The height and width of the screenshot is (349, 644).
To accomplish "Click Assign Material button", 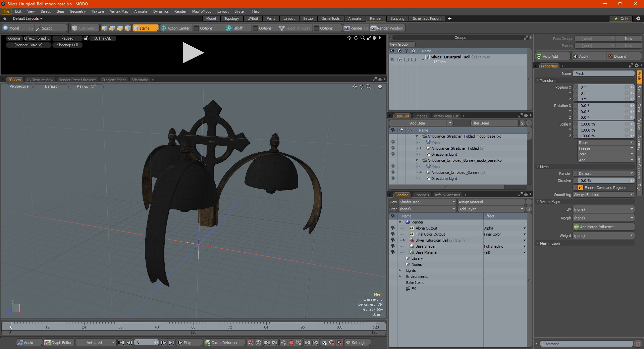I will coord(491,202).
